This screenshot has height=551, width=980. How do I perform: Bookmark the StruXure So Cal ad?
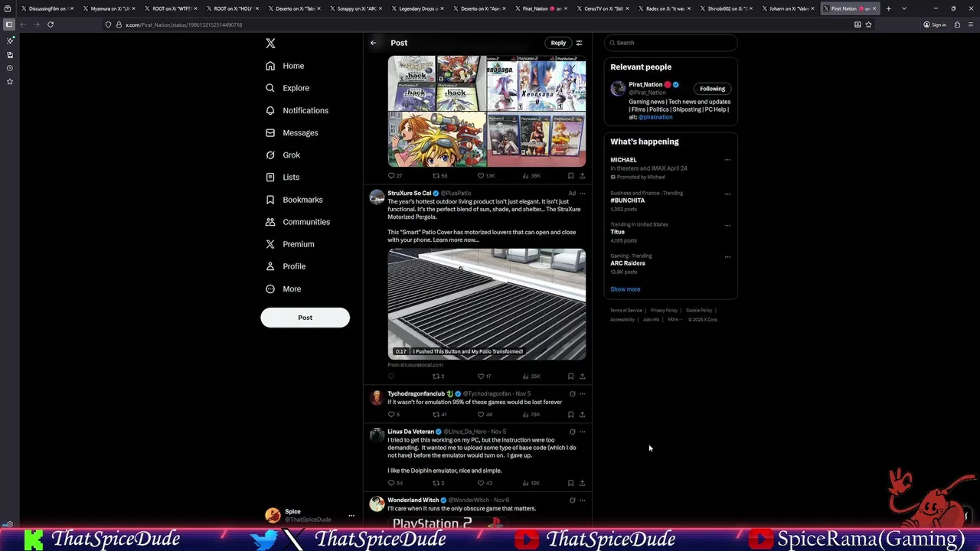click(570, 377)
